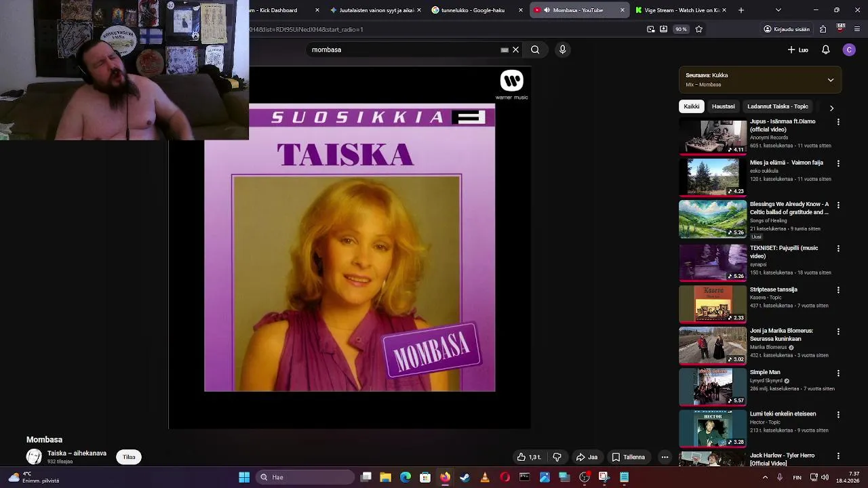This screenshot has width=868, height=488.
Task: Launch VLC from the taskbar
Action: pos(485,477)
